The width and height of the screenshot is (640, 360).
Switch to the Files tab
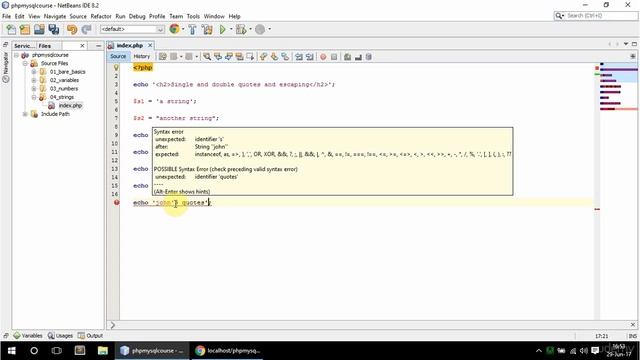(x=45, y=46)
